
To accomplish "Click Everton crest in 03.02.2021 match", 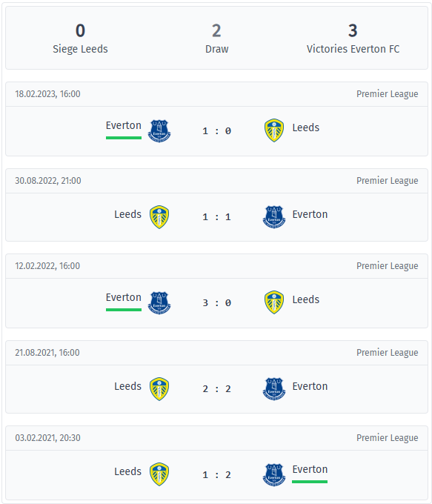I will point(274,475).
